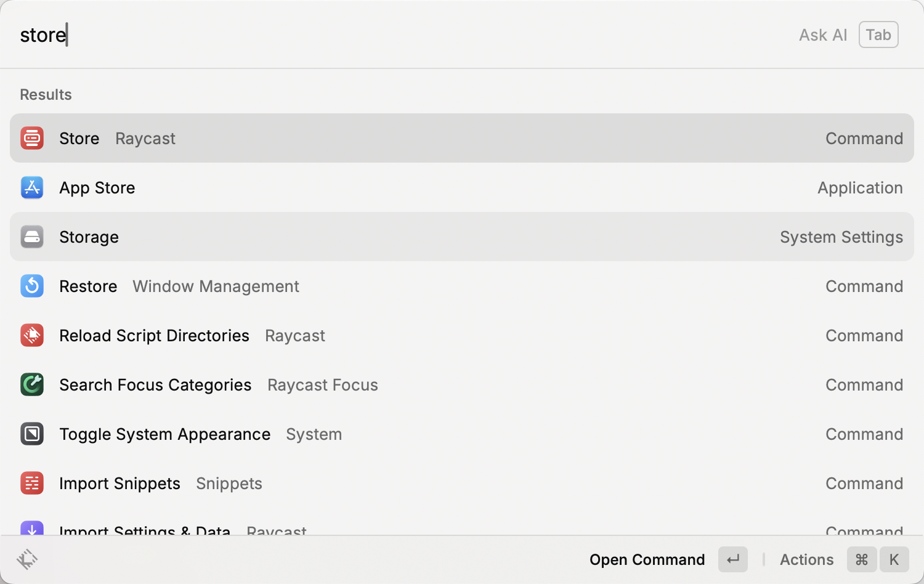Click the K shortcut key badge

click(x=894, y=559)
